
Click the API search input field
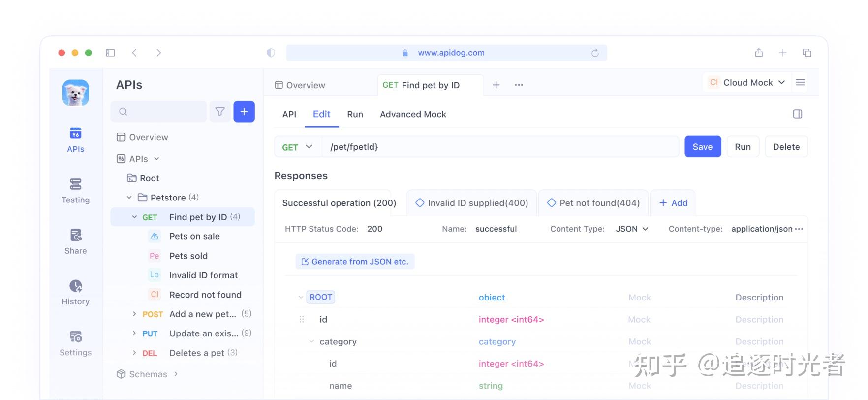(159, 112)
